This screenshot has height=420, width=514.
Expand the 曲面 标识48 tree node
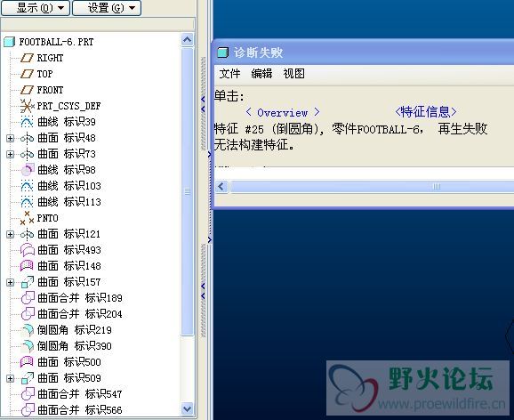10,138
